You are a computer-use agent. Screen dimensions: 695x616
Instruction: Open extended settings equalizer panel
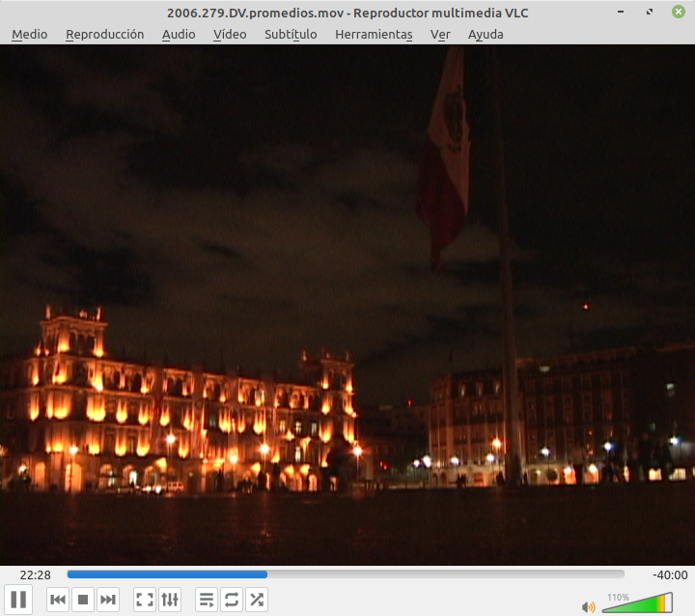tap(170, 600)
